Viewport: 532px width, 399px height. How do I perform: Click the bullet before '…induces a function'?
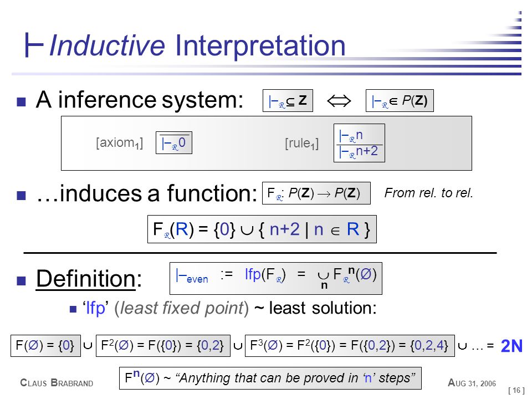pos(22,196)
